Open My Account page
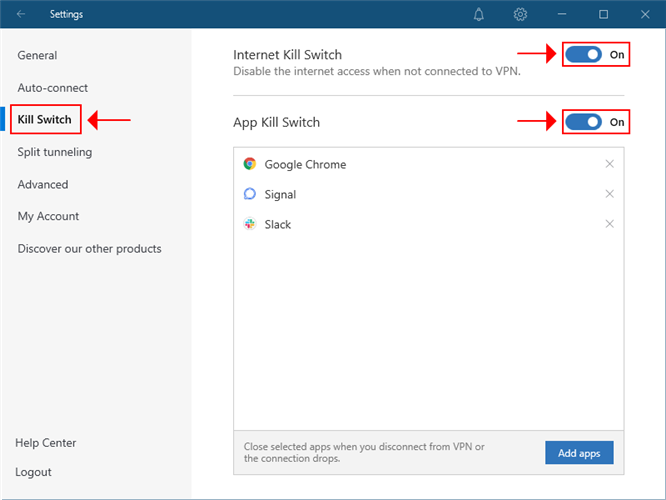The image size is (666, 500). 48,216
